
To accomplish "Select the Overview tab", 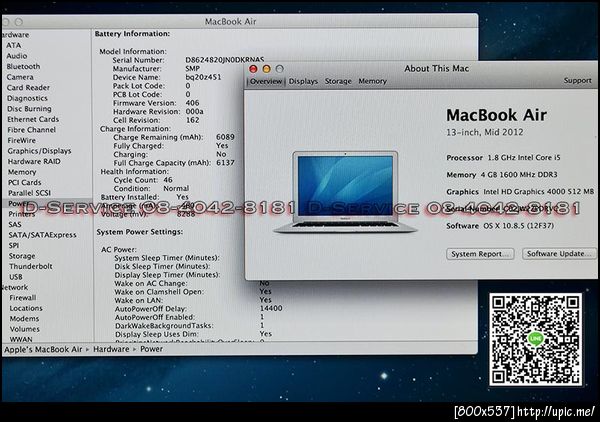I will pos(266,81).
